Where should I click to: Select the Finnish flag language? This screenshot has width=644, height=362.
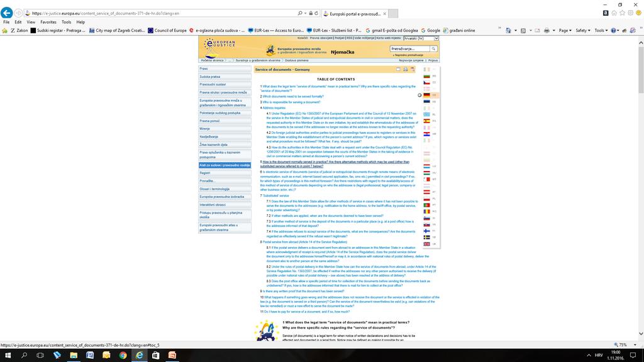click(x=427, y=231)
